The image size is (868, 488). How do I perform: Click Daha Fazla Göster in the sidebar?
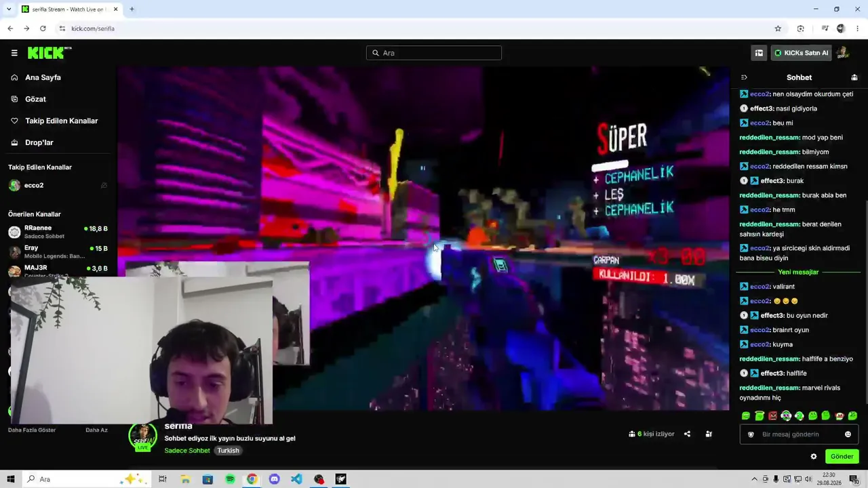(32, 430)
